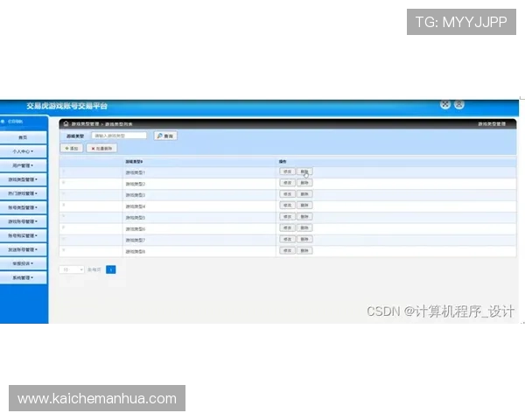Click the home icon in breadcrumb bar
Screen dimensions: 525x420
click(x=66, y=124)
